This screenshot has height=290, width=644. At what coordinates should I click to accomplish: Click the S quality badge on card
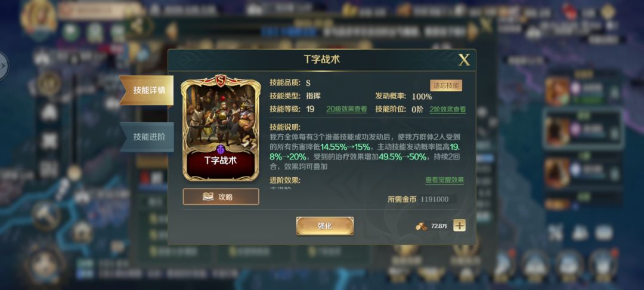[221, 80]
